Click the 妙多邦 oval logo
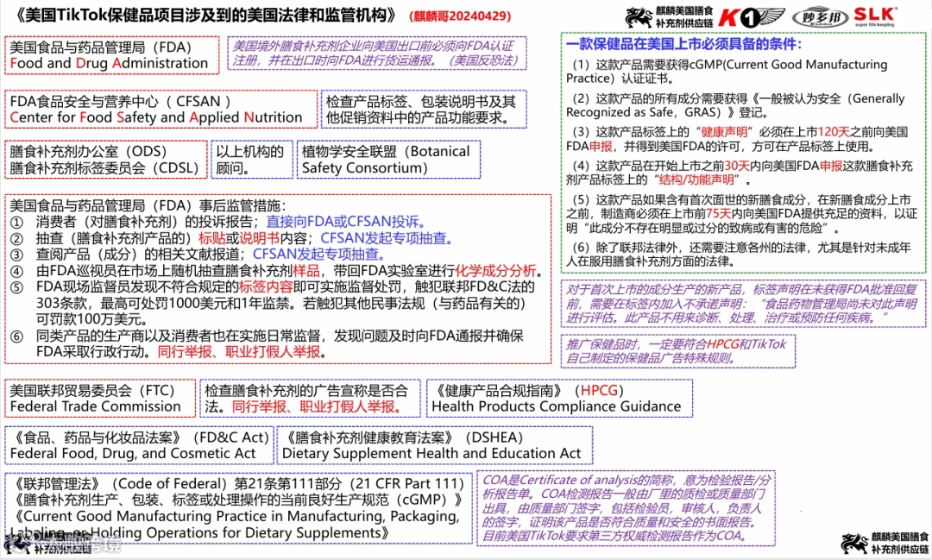The width and height of the screenshot is (932, 560). (820, 18)
